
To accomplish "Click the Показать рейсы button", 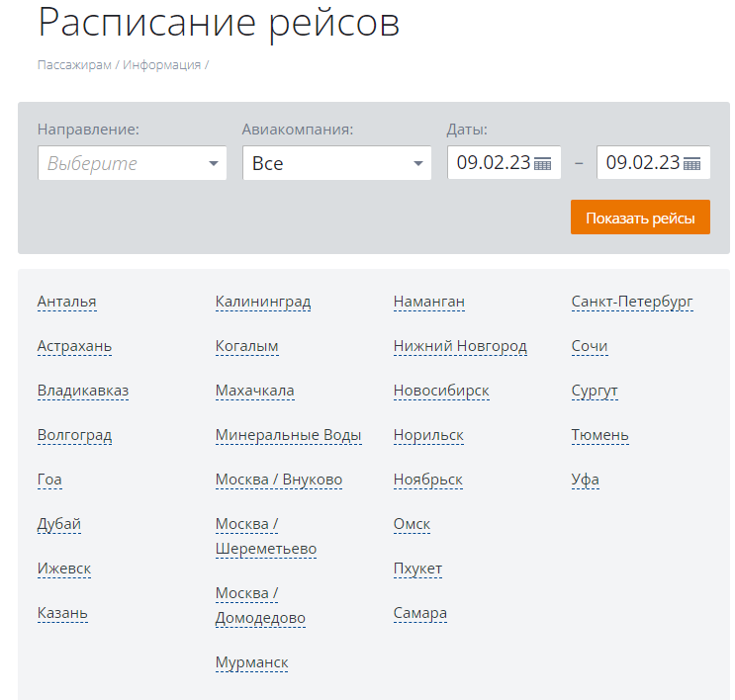I will pos(640,218).
